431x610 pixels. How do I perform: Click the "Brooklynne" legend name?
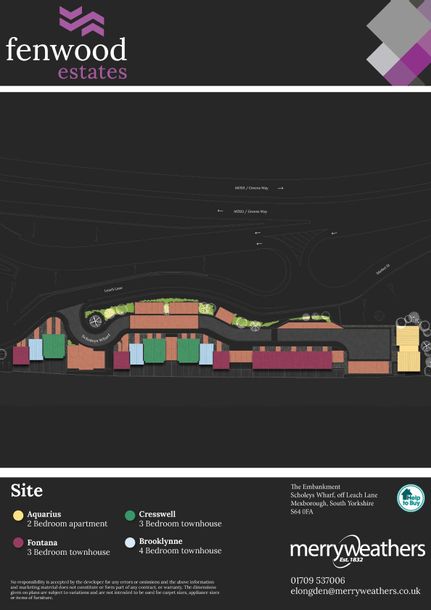[161, 541]
